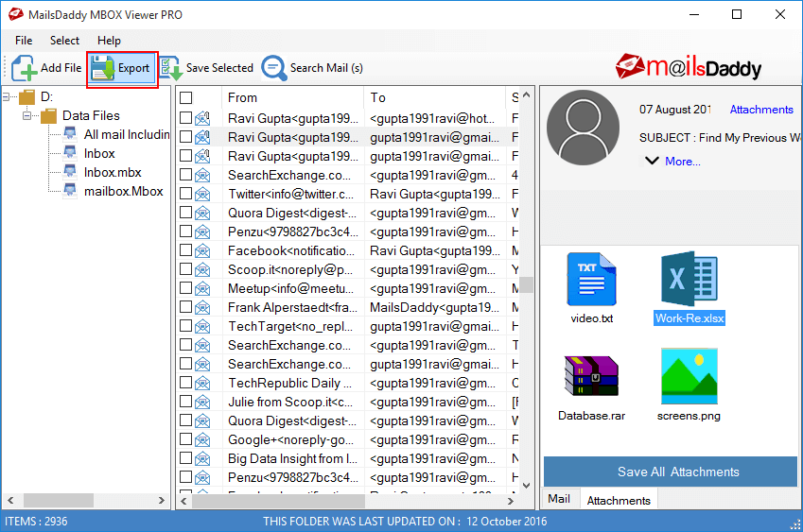803x532 pixels.
Task: Click the mailbox.Mbox file icon
Action: coord(70,191)
